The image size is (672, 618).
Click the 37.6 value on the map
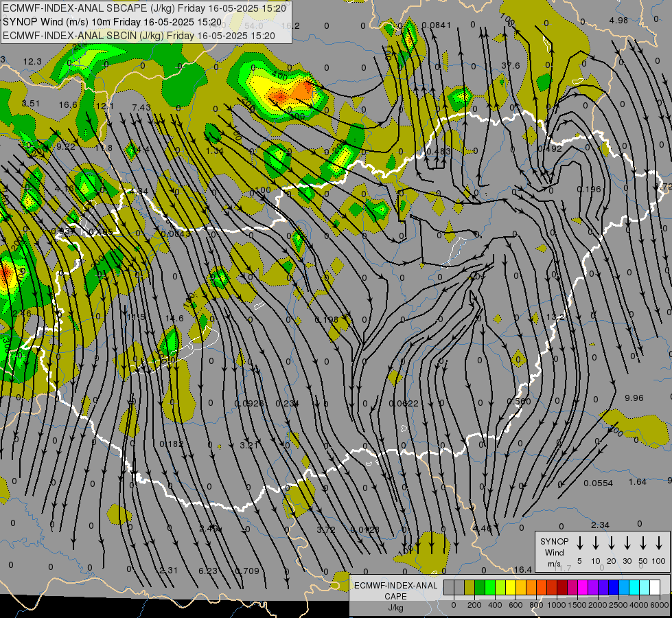[511, 66]
